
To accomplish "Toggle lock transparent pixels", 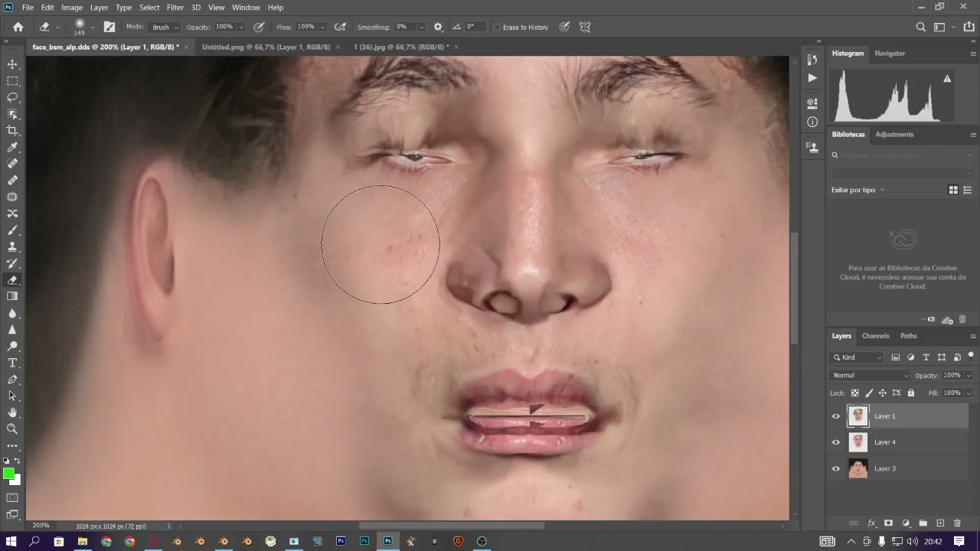I will tap(854, 393).
